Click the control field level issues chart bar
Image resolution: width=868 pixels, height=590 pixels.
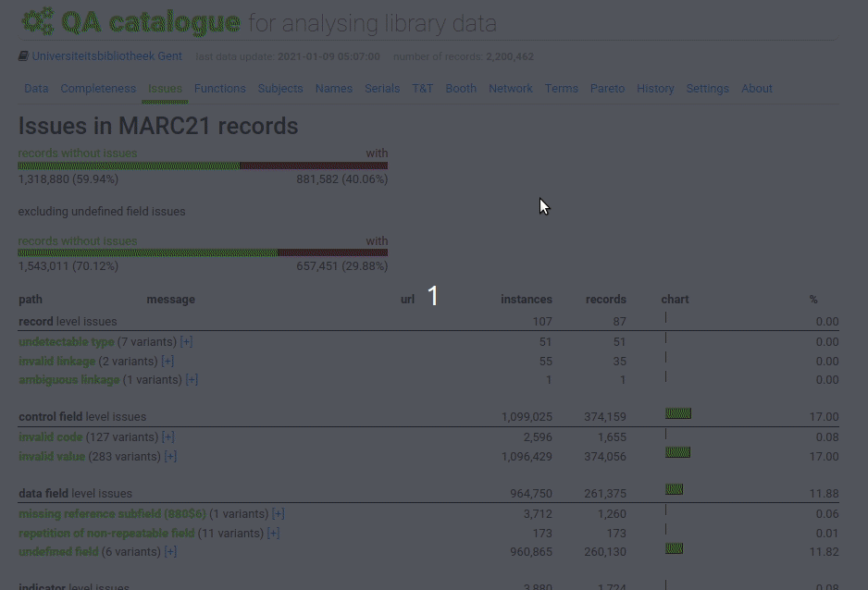click(678, 413)
